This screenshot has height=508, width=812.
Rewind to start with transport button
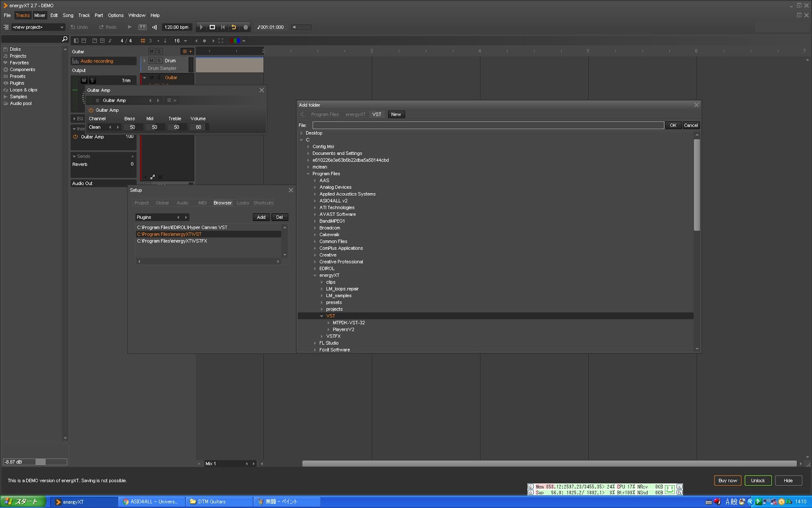[223, 27]
